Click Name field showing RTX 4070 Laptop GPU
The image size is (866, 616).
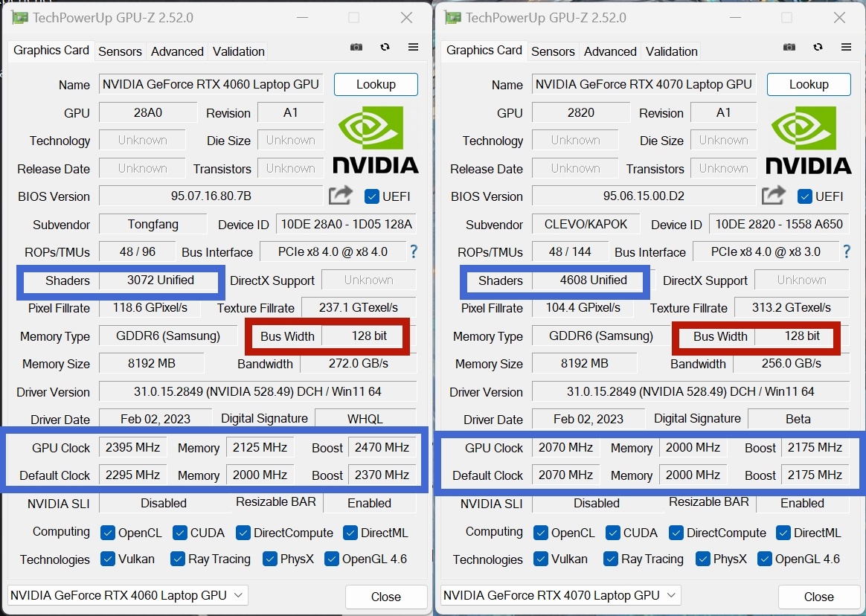click(644, 85)
